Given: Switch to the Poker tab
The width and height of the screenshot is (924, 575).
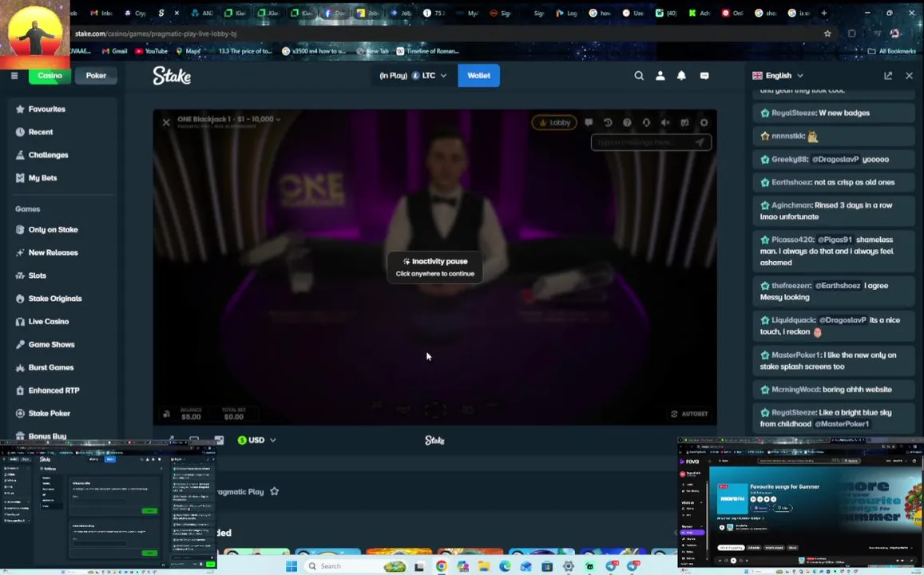Looking at the screenshot, I should tap(96, 75).
